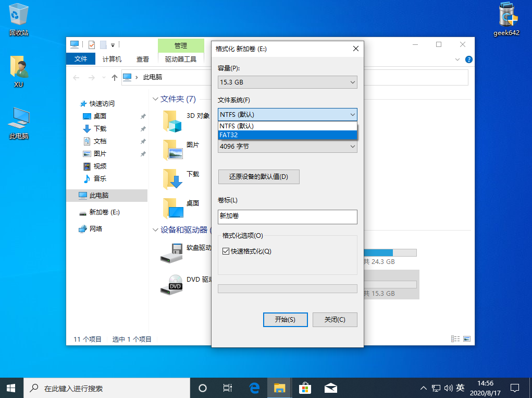532x398 pixels.
Task: Click the 15.3 GB drive usage bar
Action: 390,284
